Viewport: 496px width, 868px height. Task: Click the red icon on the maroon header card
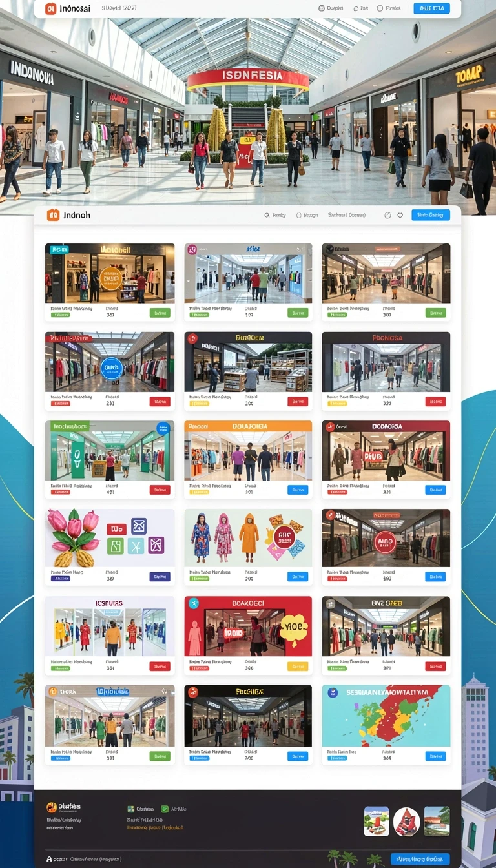(x=330, y=426)
